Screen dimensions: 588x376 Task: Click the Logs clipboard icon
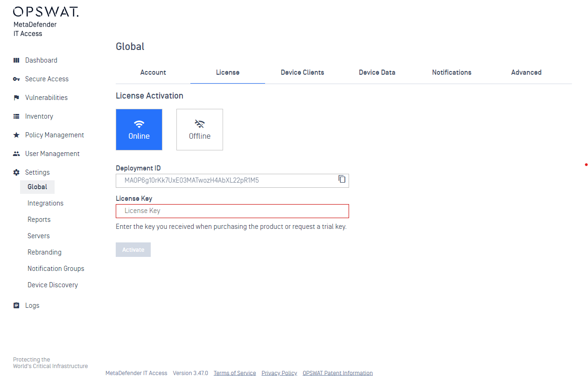[16, 305]
